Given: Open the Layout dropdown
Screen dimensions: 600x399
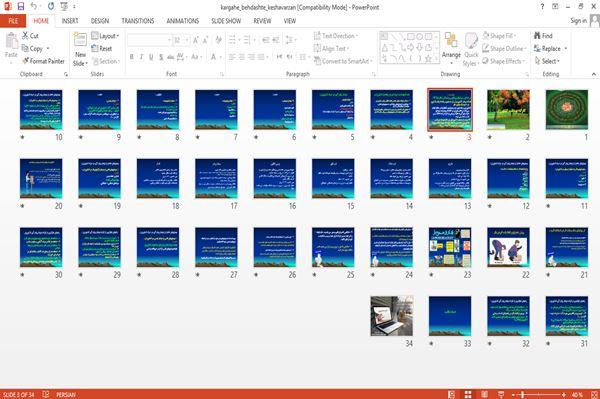Looking at the screenshot, I should coord(105,36).
